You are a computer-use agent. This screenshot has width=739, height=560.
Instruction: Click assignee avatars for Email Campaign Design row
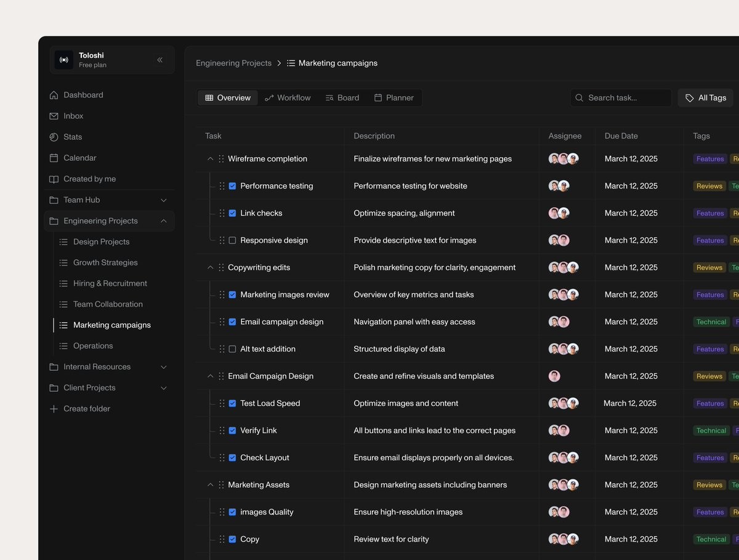point(554,376)
